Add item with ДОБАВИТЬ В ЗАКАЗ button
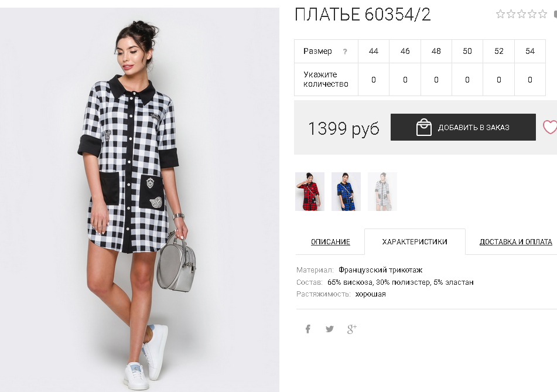 (x=463, y=127)
